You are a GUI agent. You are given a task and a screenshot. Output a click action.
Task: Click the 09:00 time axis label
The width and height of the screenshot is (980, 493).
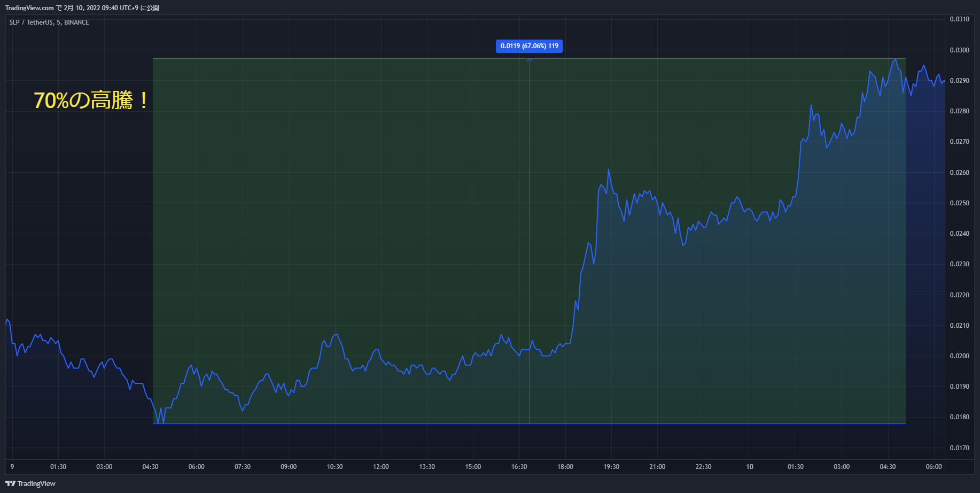click(x=289, y=467)
